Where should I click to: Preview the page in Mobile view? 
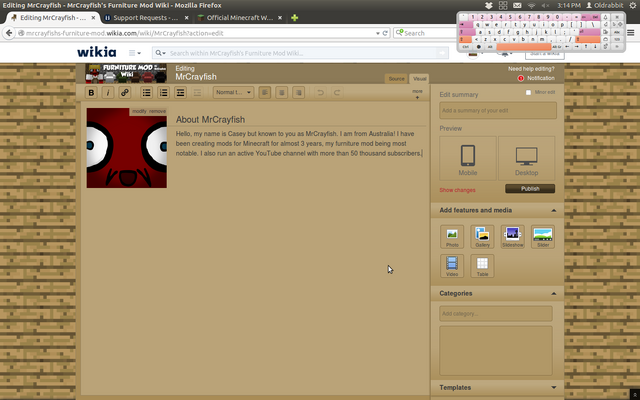[x=468, y=158]
